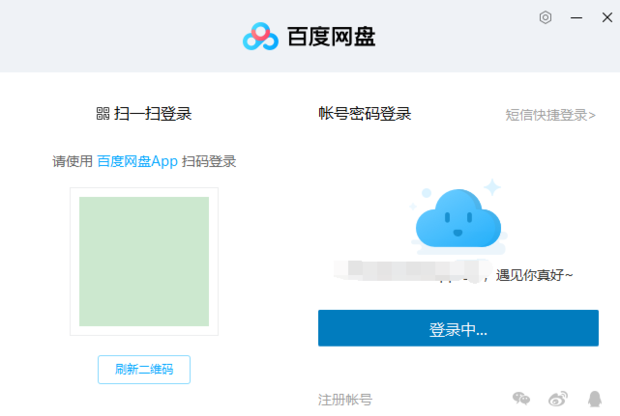The width and height of the screenshot is (620, 416).
Task: Click the blue 登录中... button
Action: pos(458,328)
